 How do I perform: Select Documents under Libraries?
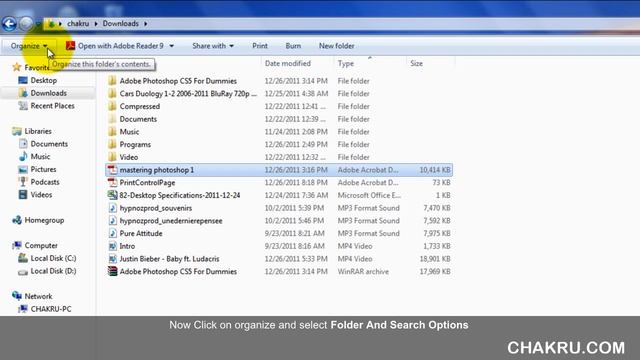tap(49, 144)
